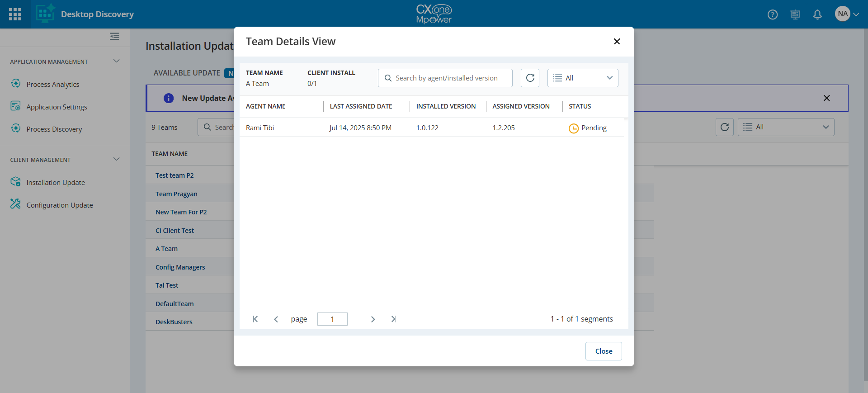Image resolution: width=868 pixels, height=393 pixels.
Task: Collapse the Client Management section
Action: click(x=116, y=159)
